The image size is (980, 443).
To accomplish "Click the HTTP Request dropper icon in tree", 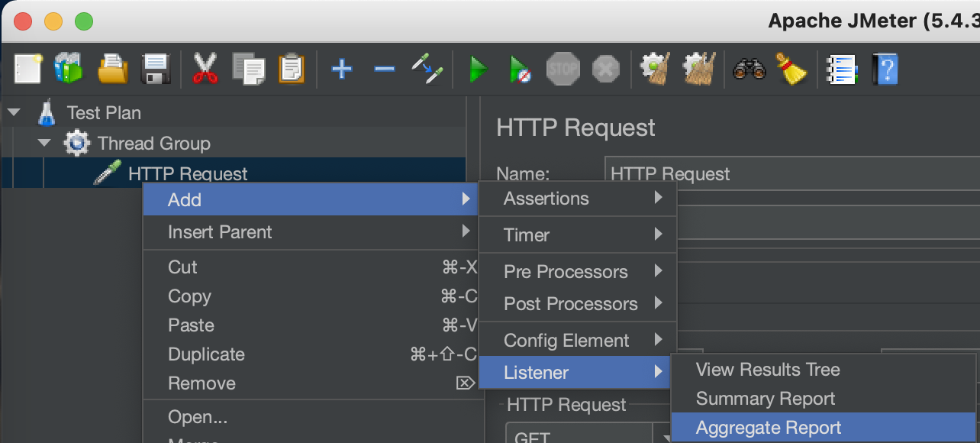I will pyautogui.click(x=107, y=173).
